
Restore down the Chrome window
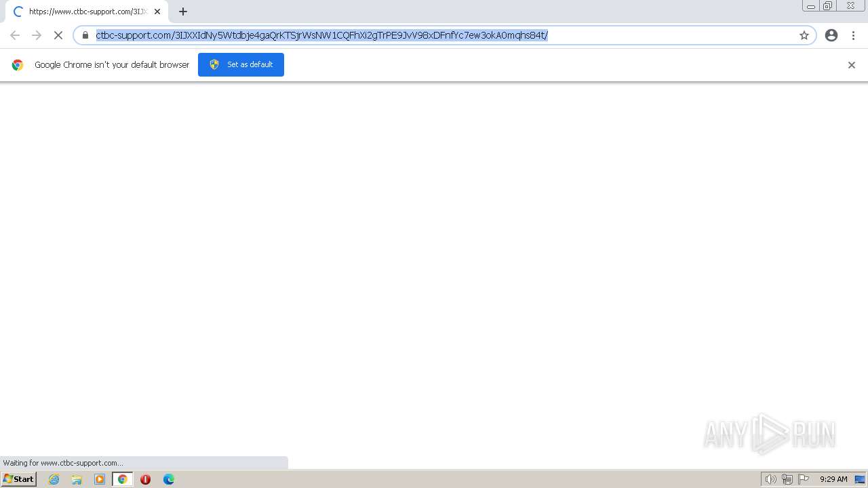[x=828, y=6]
